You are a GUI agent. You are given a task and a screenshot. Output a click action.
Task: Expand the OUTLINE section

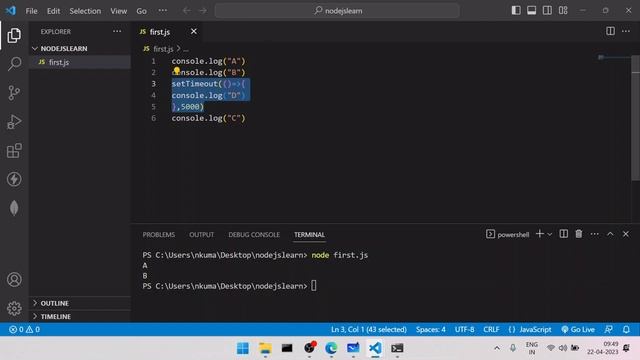(54, 303)
